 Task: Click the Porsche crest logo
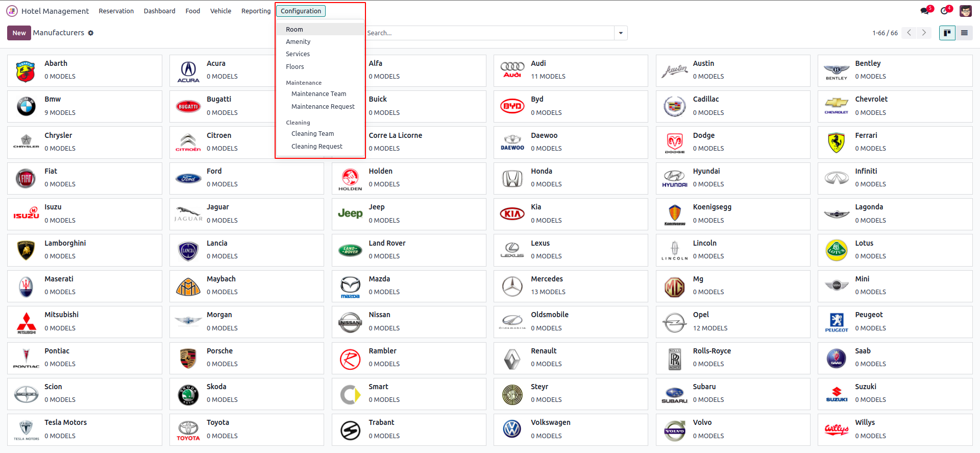coord(188,359)
